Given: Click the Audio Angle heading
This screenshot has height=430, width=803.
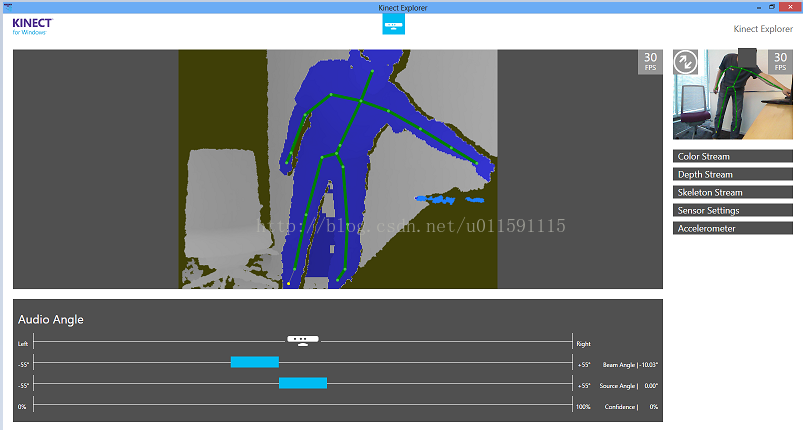Looking at the screenshot, I should pyautogui.click(x=51, y=319).
